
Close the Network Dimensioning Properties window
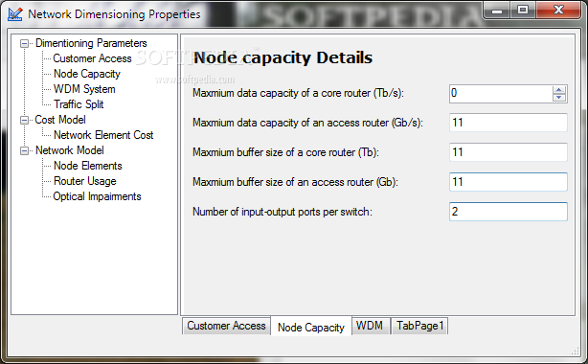pyautogui.click(x=558, y=11)
